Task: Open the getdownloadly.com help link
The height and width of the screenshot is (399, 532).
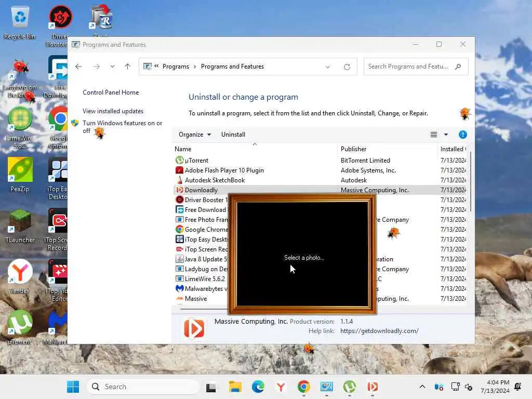Action: (x=379, y=331)
